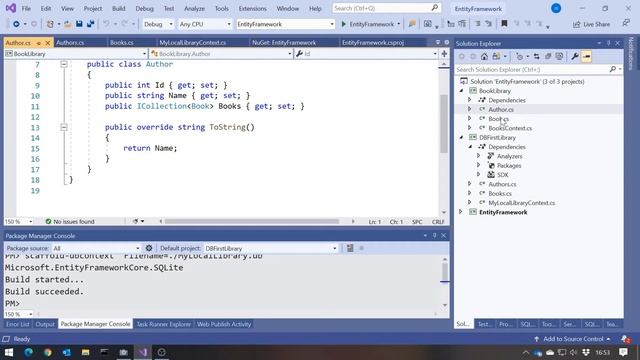Image resolution: width=640 pixels, height=360 pixels.
Task: Click the magnifier icon in the Solution Explorer search box
Action: pyautogui.click(x=612, y=69)
